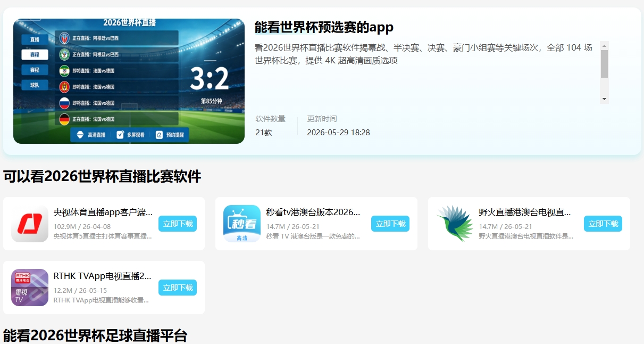Open the 野火直播 hummingbird app icon
Image resolution: width=644 pixels, height=344 pixels.
point(455,224)
